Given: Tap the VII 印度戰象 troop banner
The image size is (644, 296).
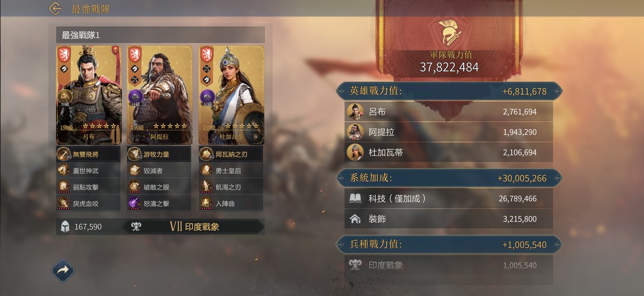Looking at the screenshot, I should (x=193, y=227).
